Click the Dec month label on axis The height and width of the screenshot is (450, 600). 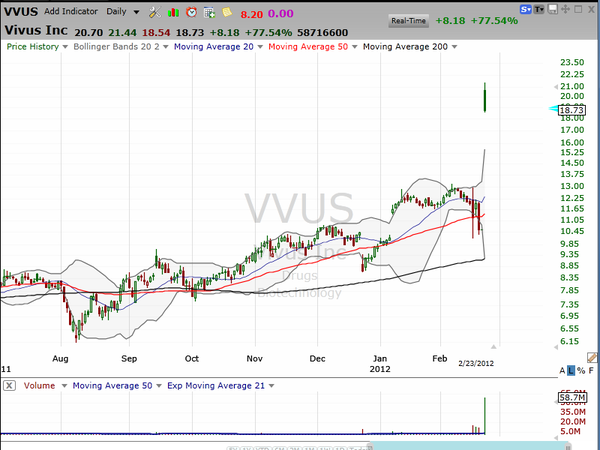click(317, 359)
